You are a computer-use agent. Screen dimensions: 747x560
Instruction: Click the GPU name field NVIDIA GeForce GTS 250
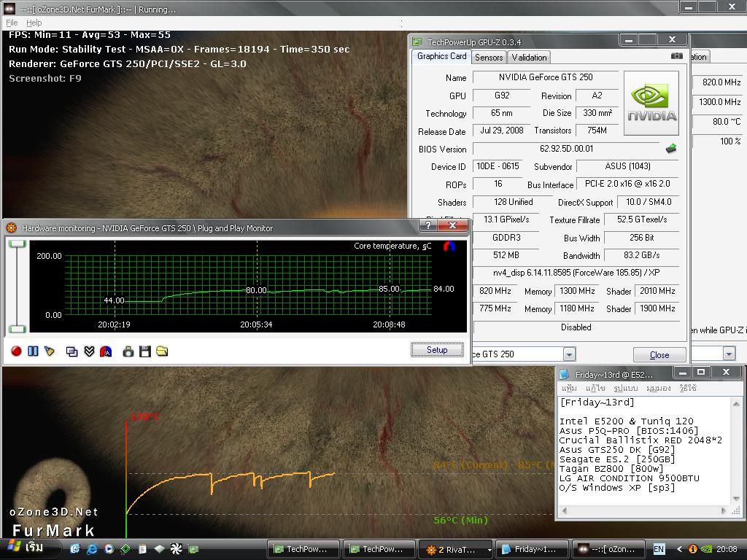pos(546,77)
